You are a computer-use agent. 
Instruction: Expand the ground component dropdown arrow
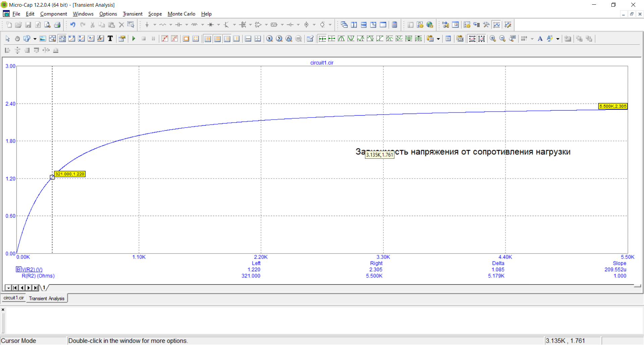click(x=155, y=25)
